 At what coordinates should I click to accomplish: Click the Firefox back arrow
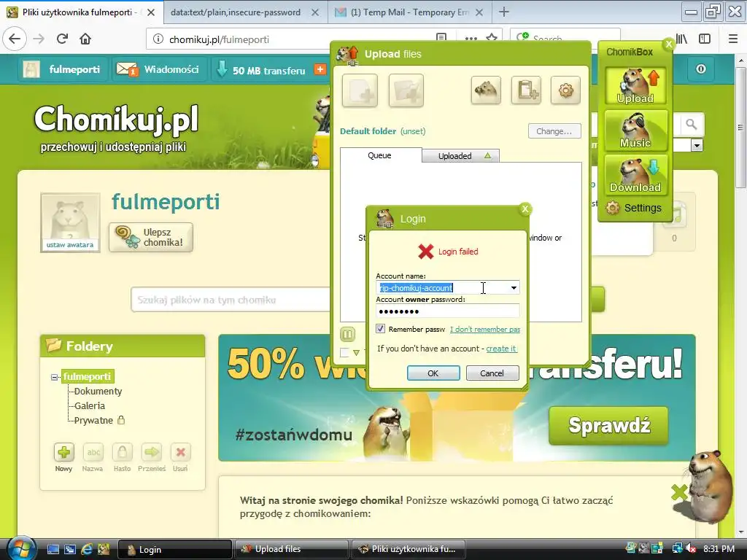pyautogui.click(x=15, y=39)
